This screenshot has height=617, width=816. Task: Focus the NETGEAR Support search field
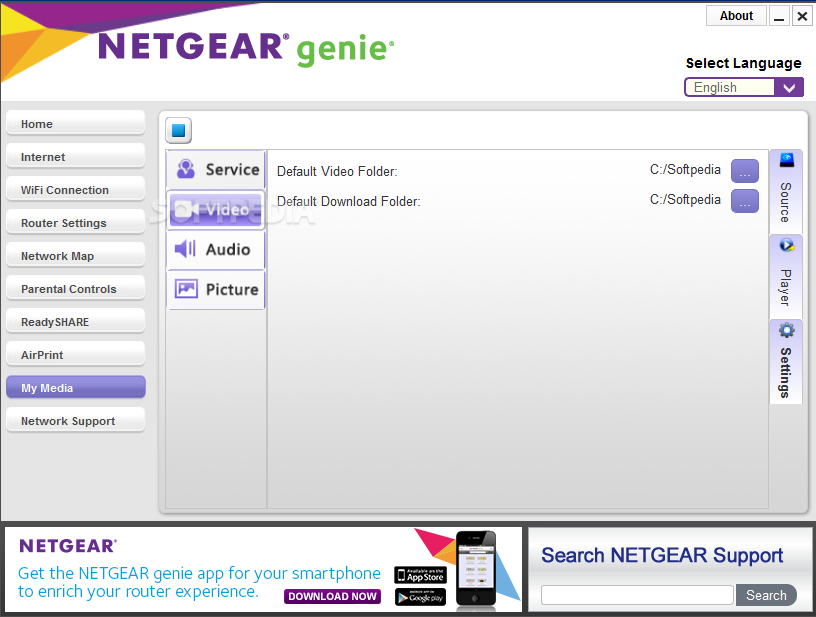[x=637, y=595]
